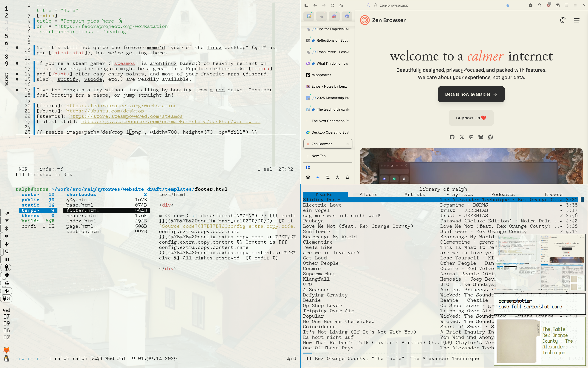Select the Podcasts tab in ncspot
Image resolution: width=588 pixels, height=368 pixels.
[503, 195]
